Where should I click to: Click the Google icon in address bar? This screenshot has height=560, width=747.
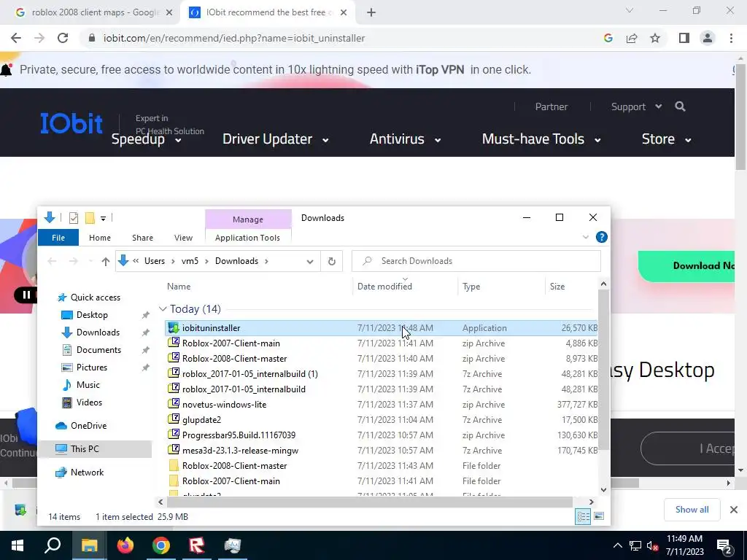click(608, 38)
